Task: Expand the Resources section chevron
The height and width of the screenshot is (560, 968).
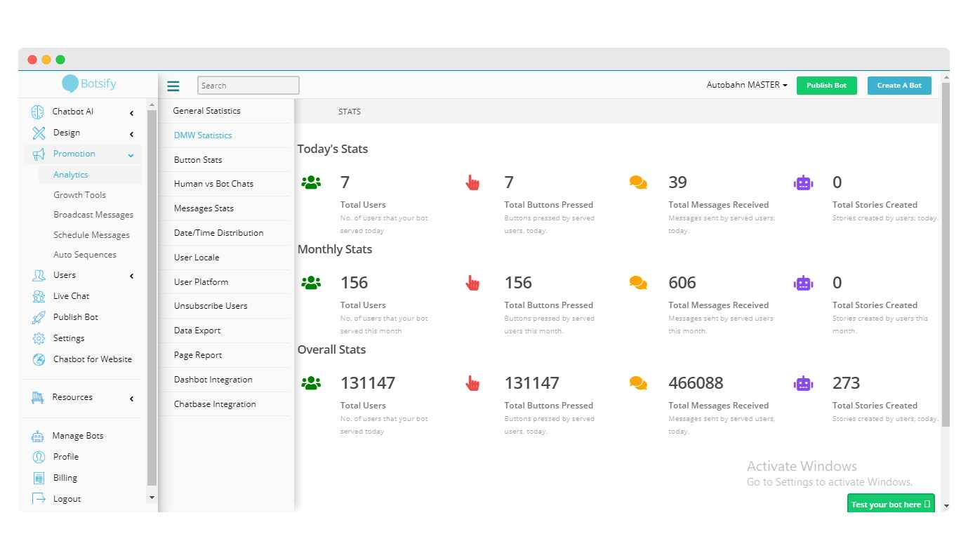Action: 131,399
